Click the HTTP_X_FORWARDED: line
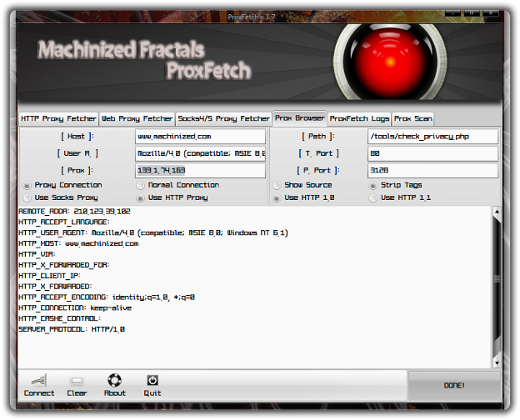The height and width of the screenshot is (420, 520). pyautogui.click(x=55, y=286)
